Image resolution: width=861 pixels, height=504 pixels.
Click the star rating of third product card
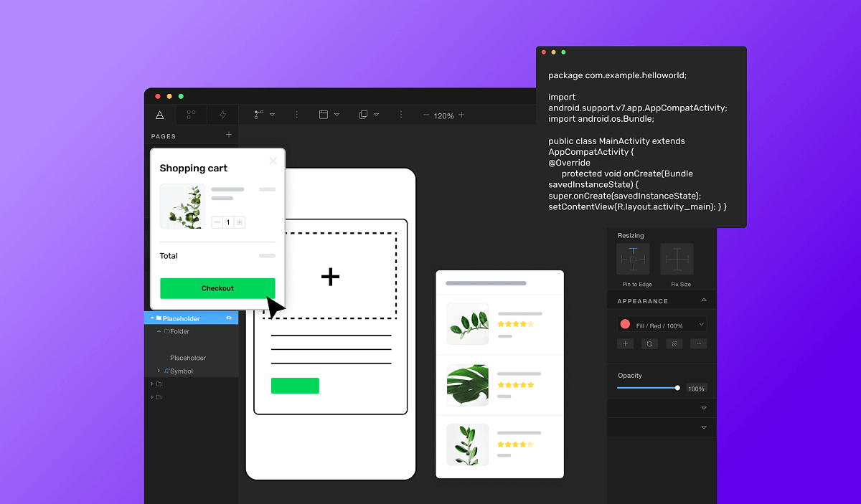click(516, 444)
